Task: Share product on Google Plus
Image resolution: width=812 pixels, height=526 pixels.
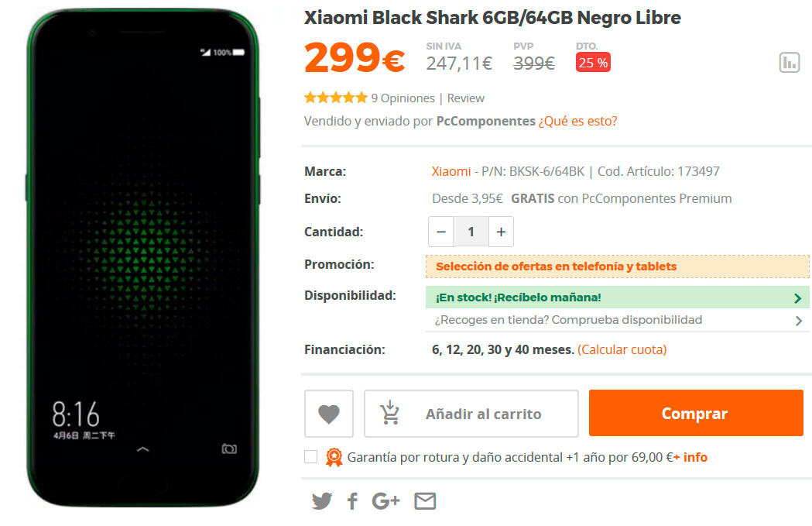Action: (385, 501)
